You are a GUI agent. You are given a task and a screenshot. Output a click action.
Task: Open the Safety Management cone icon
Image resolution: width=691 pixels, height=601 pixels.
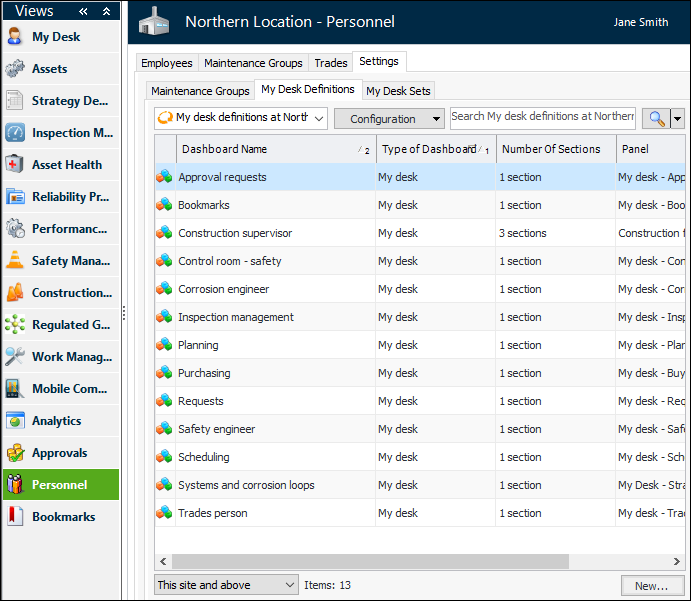(15, 261)
